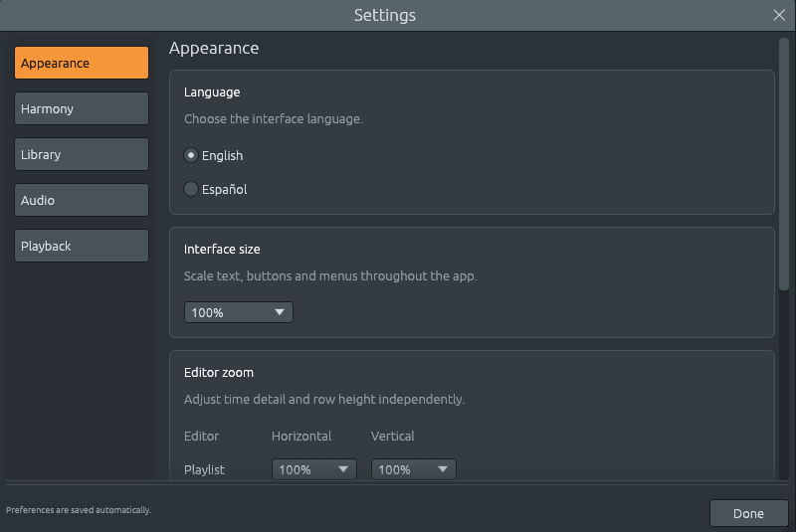Click the 'Scale text, buttons and menus' description
Screen dimensions: 796x532
[x=330, y=275]
